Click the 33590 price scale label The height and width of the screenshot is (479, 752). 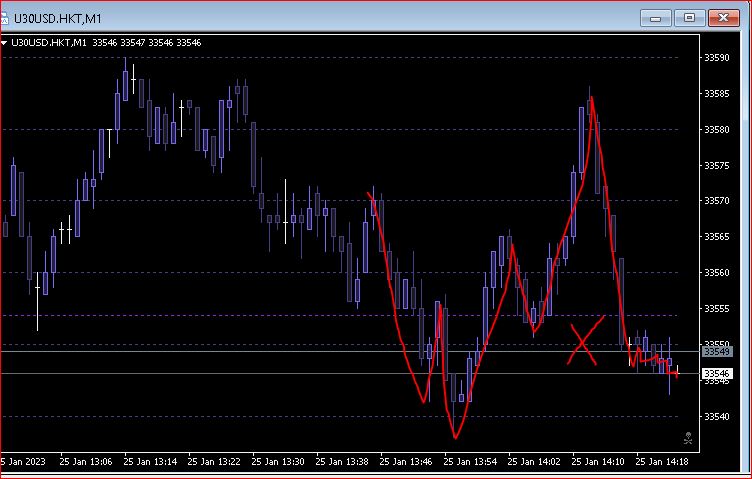[717, 58]
